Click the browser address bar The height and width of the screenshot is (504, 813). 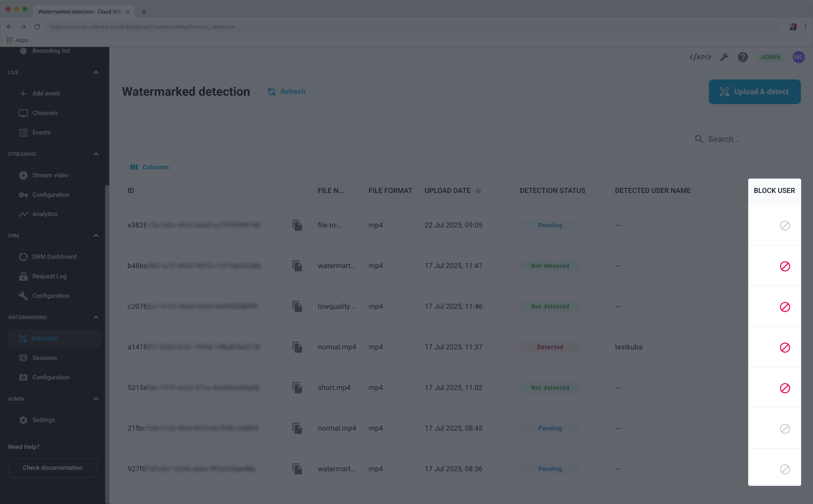click(x=413, y=27)
